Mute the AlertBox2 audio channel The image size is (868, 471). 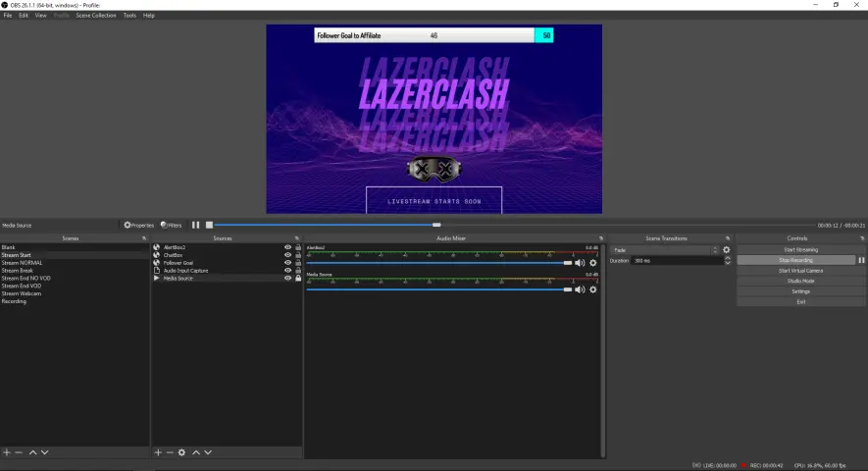click(580, 263)
